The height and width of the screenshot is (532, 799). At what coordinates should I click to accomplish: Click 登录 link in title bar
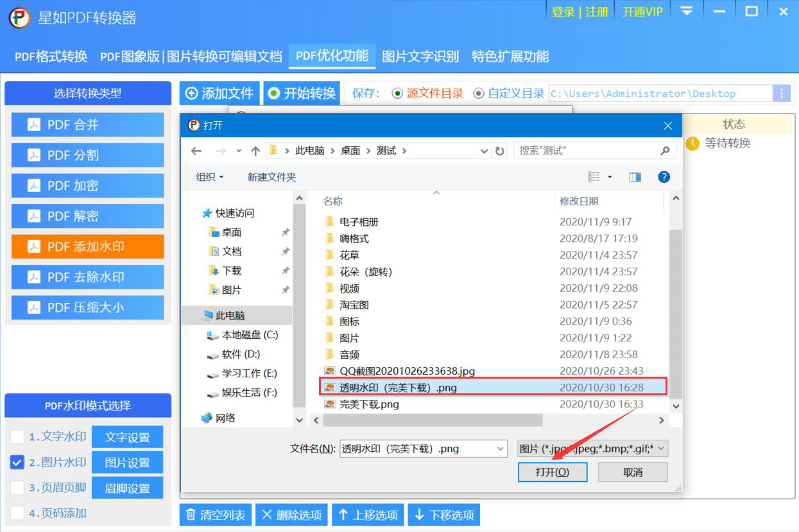563,12
